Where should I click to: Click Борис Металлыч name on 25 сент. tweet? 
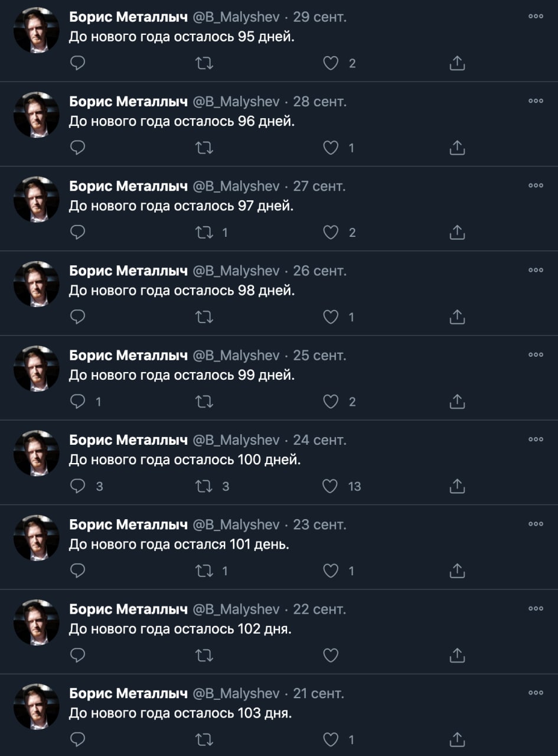[x=128, y=356]
